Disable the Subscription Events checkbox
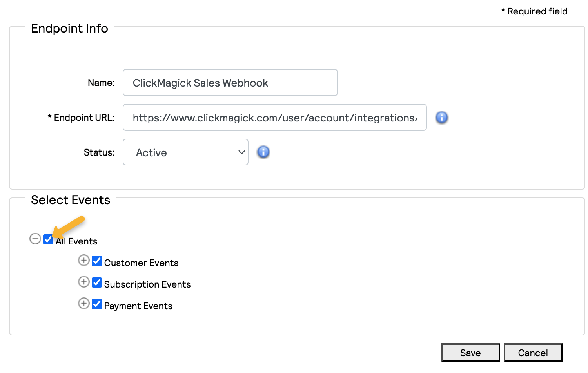The height and width of the screenshot is (373, 588). pos(97,282)
